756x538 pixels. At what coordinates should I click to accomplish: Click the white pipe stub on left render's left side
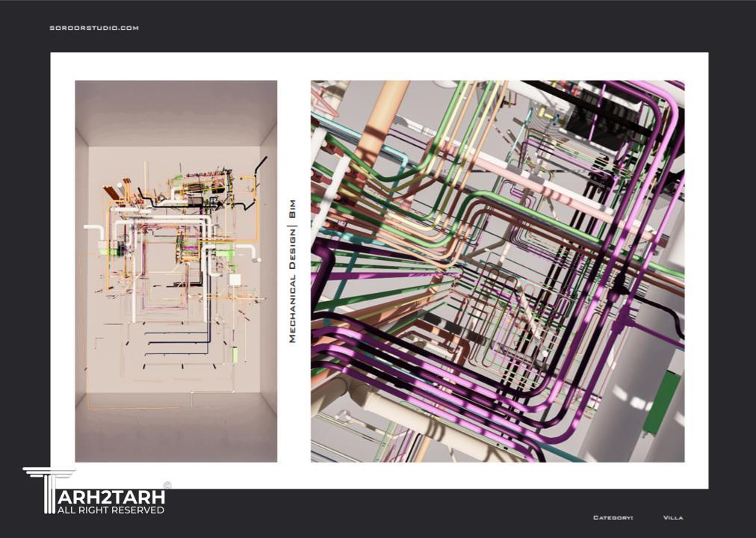pyautogui.click(x=92, y=227)
